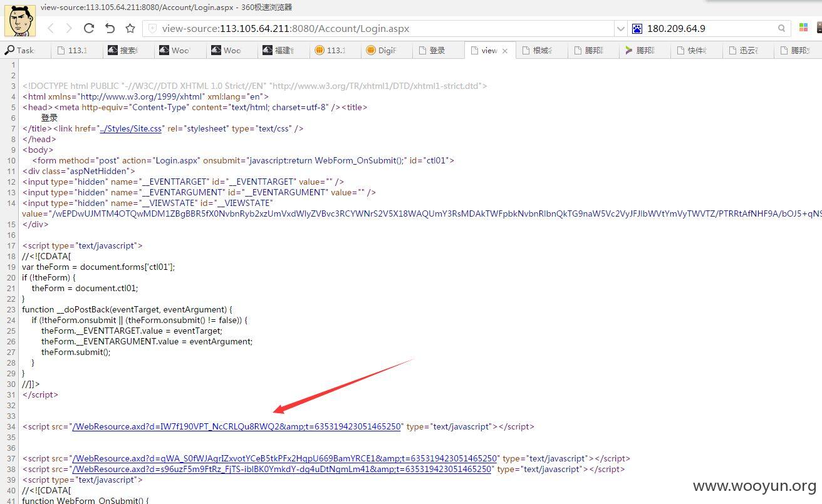The image size is (822, 504).
Task: Switch to the 根域 tab
Action: pos(542,50)
